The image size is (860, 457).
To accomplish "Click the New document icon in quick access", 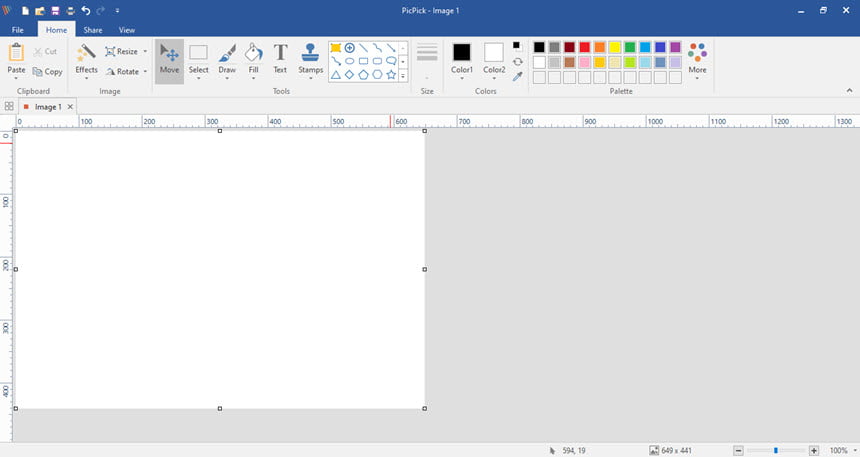I will point(25,10).
